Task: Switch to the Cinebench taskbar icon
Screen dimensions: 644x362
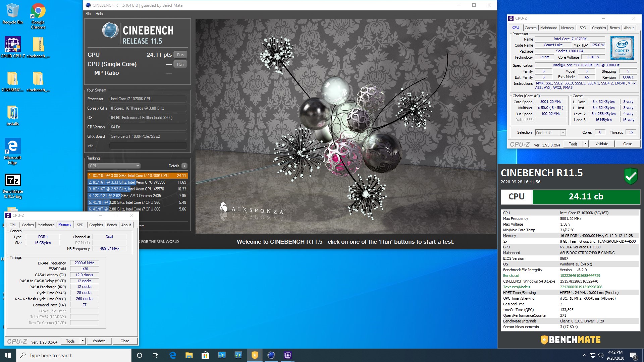Action: coord(271,355)
